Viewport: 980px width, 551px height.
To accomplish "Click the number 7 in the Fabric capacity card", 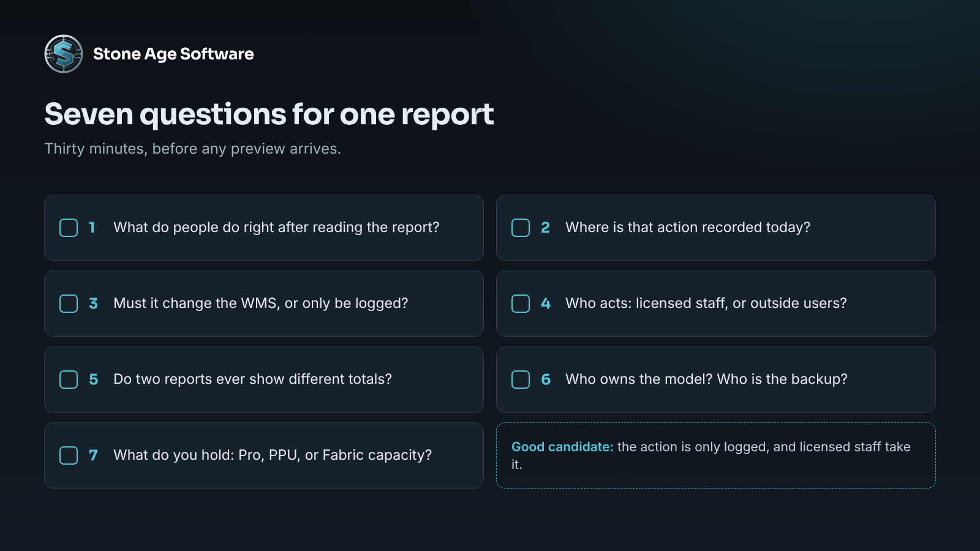I will pyautogui.click(x=93, y=455).
